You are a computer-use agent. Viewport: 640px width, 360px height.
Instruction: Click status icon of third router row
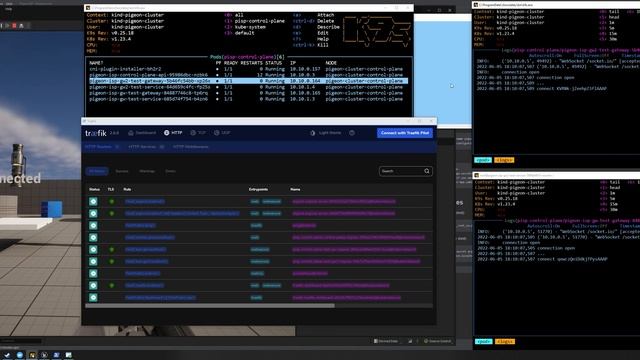point(93,225)
